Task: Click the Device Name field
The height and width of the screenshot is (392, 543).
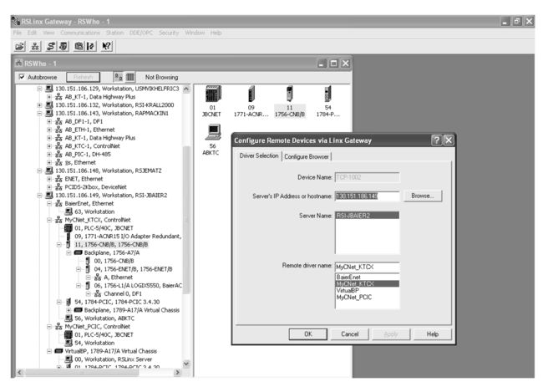Action: point(367,177)
